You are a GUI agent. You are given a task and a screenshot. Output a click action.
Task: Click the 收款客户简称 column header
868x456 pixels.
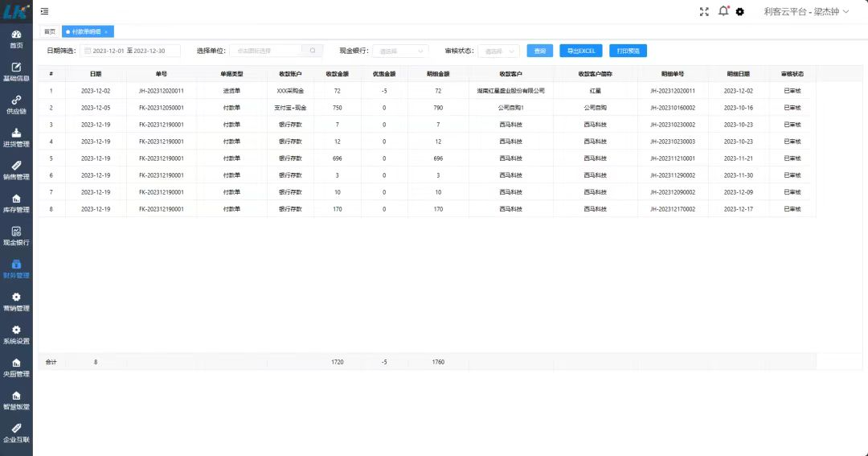pos(595,74)
